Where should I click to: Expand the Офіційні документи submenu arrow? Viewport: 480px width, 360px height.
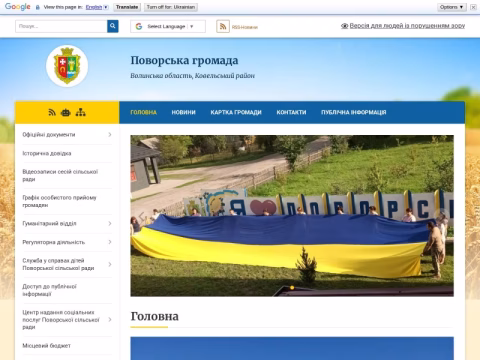click(x=110, y=135)
